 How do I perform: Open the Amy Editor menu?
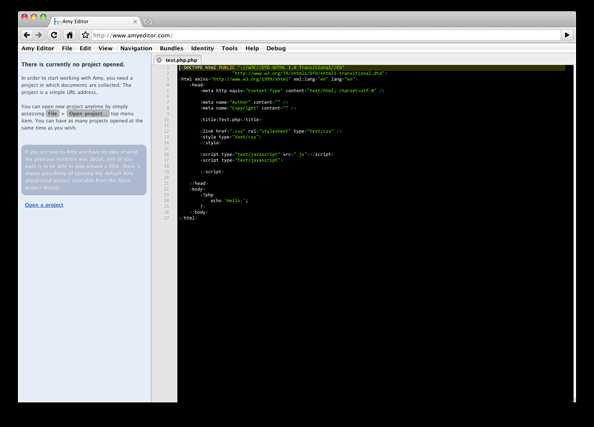[x=38, y=48]
